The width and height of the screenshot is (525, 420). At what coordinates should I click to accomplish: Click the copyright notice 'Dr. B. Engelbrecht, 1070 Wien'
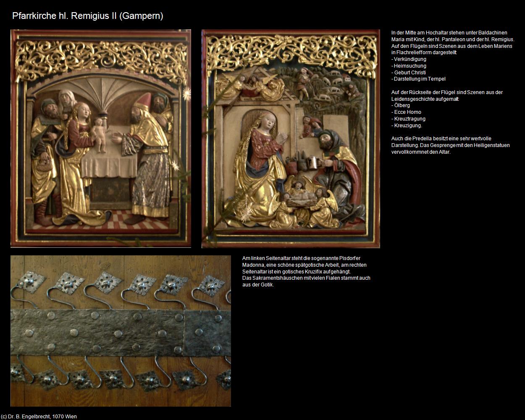pyautogui.click(x=42, y=417)
